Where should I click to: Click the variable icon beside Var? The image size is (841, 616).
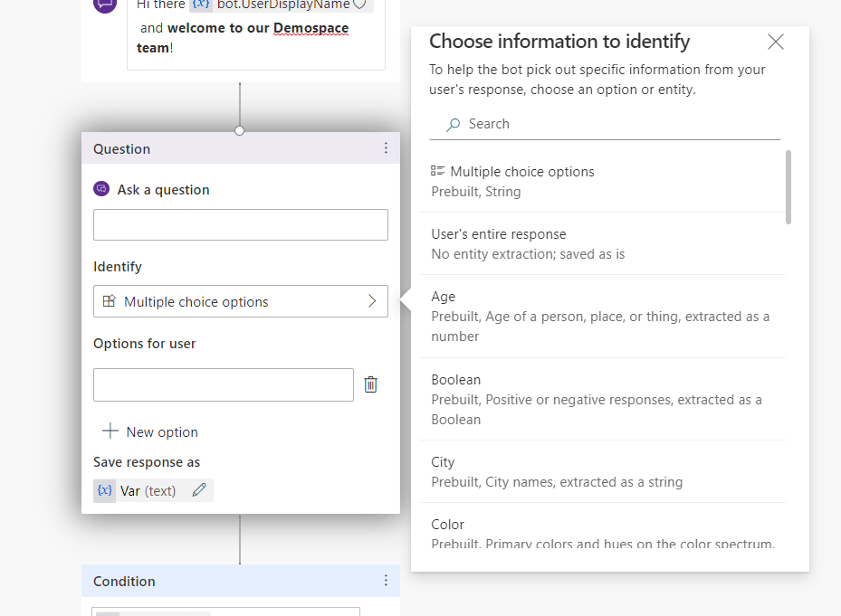pos(105,490)
